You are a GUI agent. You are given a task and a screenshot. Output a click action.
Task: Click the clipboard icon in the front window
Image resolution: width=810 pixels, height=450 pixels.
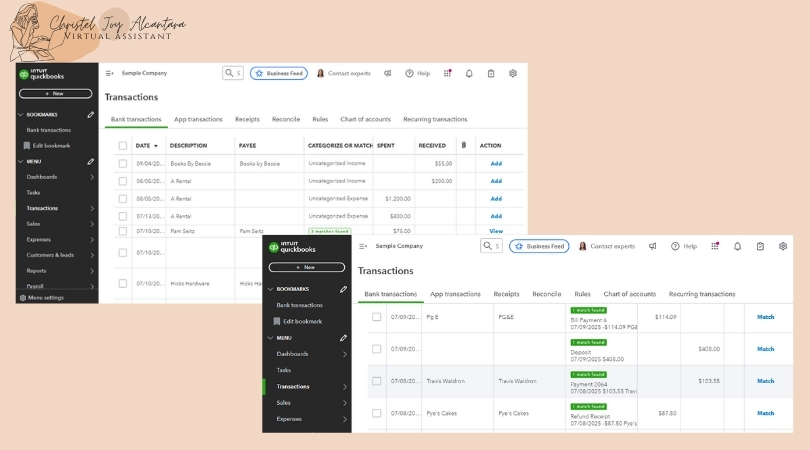click(760, 246)
